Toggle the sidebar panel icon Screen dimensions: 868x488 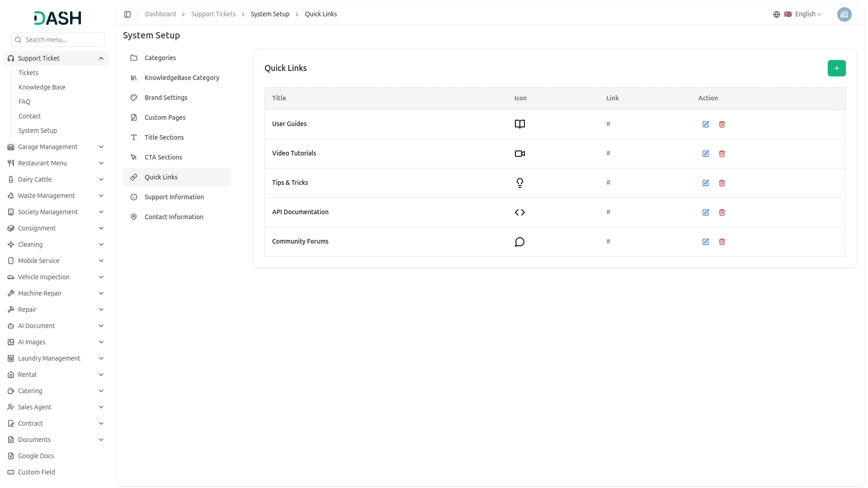[x=127, y=14]
